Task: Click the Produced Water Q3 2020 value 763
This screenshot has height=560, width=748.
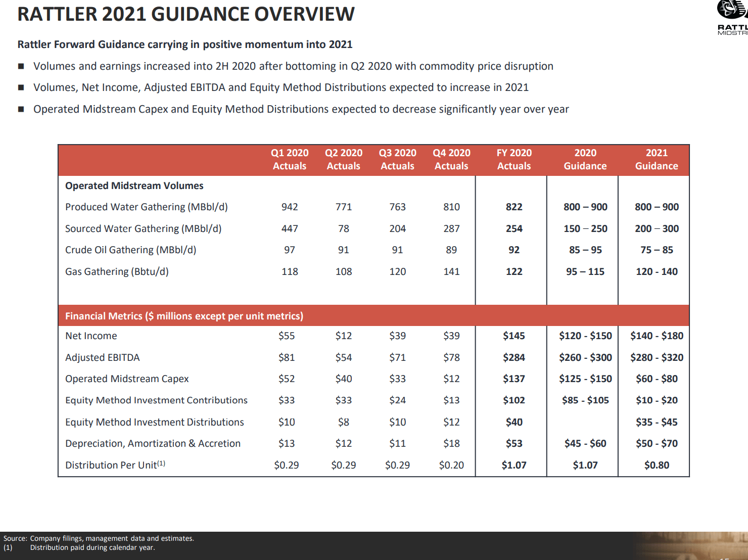Action: pos(398,207)
